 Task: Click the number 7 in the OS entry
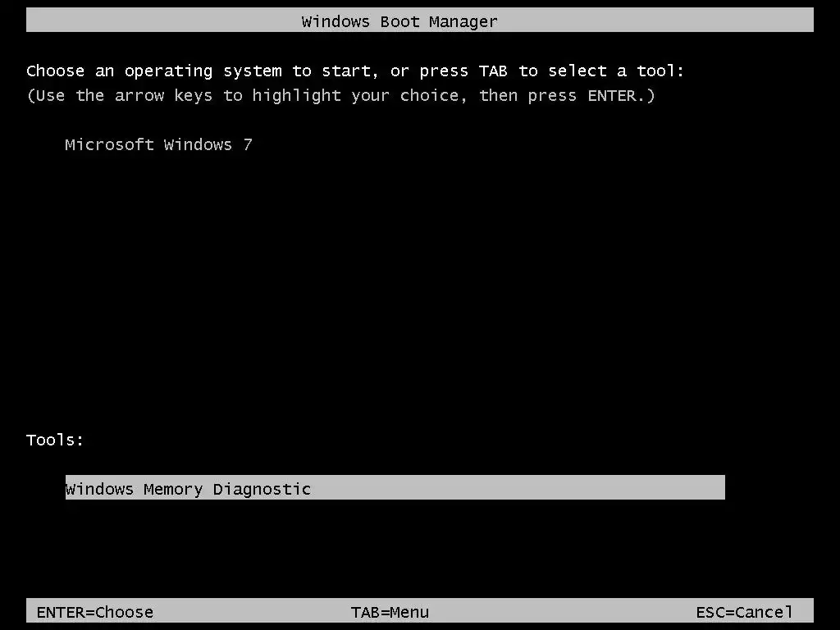click(248, 144)
